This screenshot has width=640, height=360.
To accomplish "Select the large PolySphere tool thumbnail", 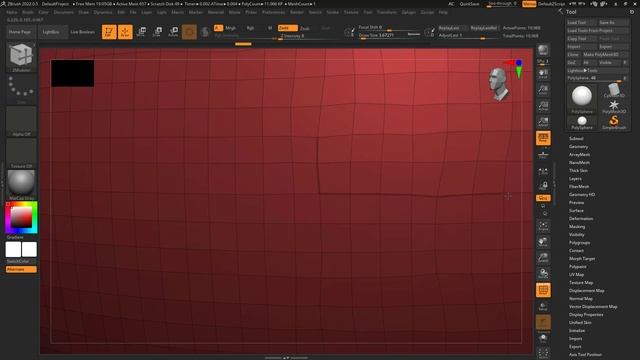I will [x=582, y=98].
